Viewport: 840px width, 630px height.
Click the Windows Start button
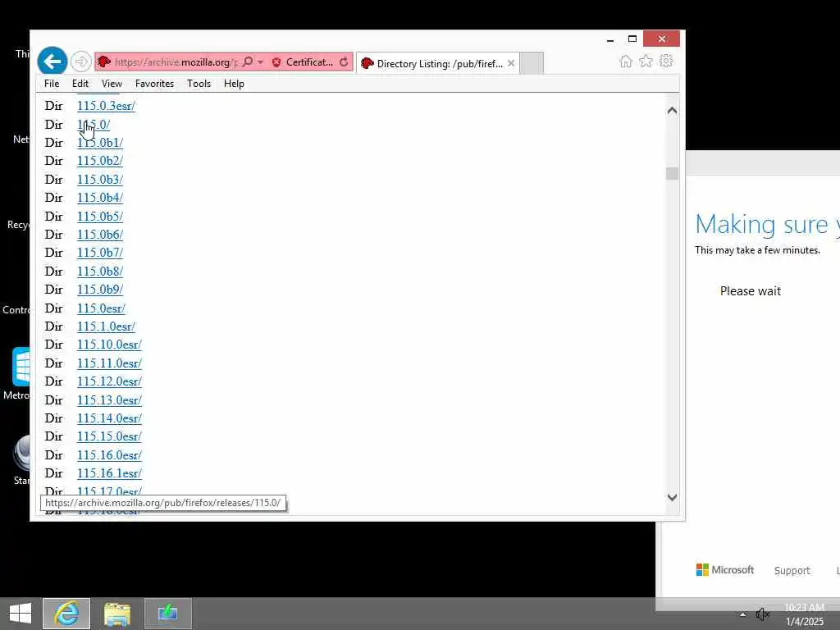[21, 614]
